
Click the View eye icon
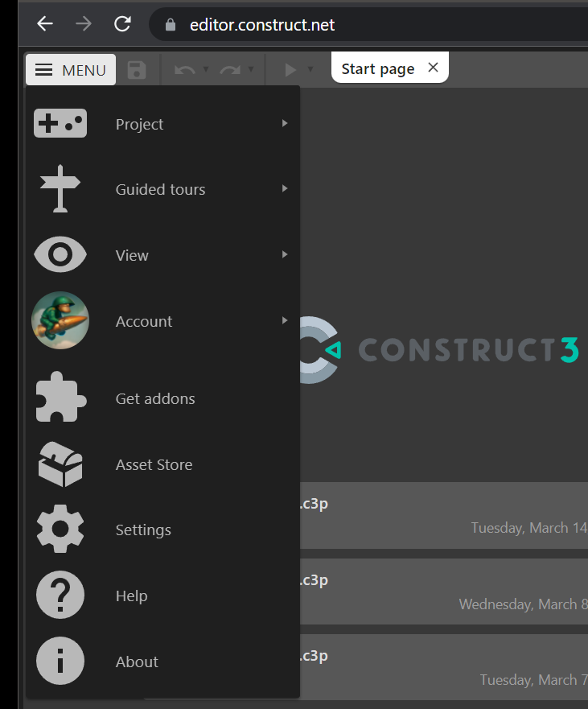60,254
